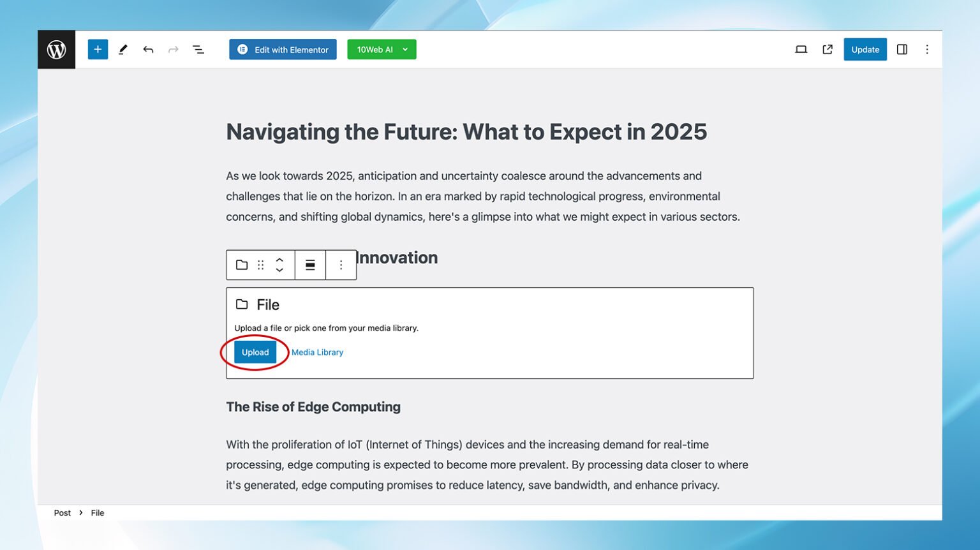Open File block options menu
This screenshot has height=550, width=980.
click(x=341, y=265)
